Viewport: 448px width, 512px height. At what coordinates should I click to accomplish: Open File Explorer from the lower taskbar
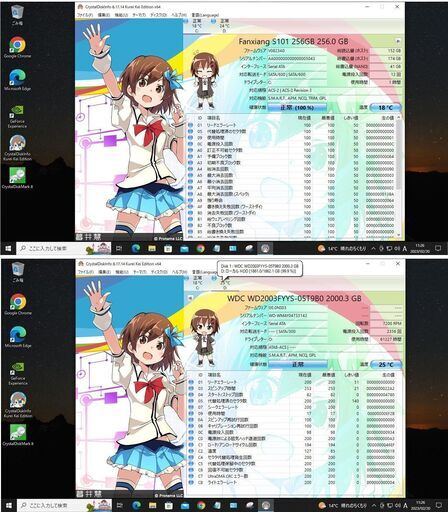pos(153,505)
